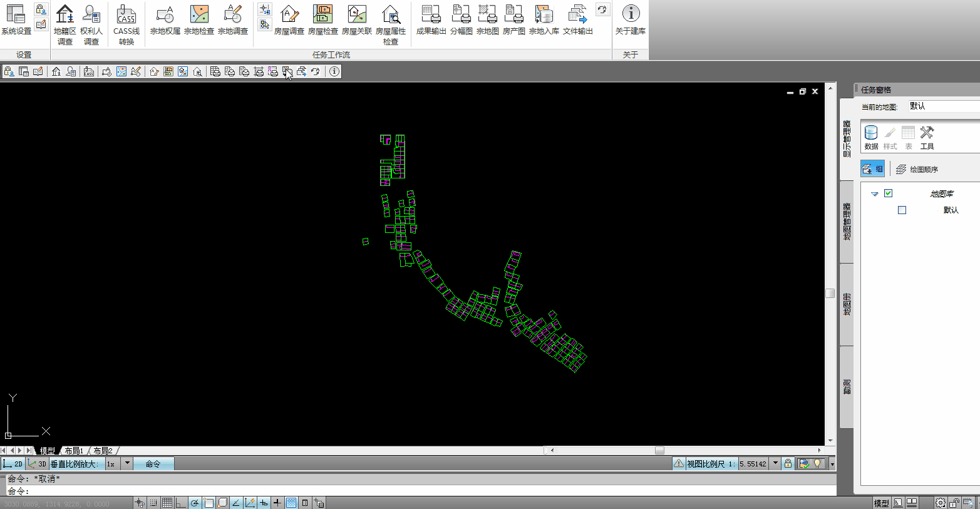Run the 房屋检查 tool
980x509 pixels.
pyautogui.click(x=323, y=20)
